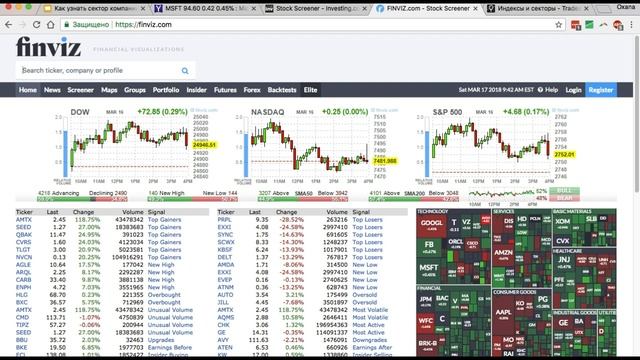Open the QBAK ticker link

point(24,235)
